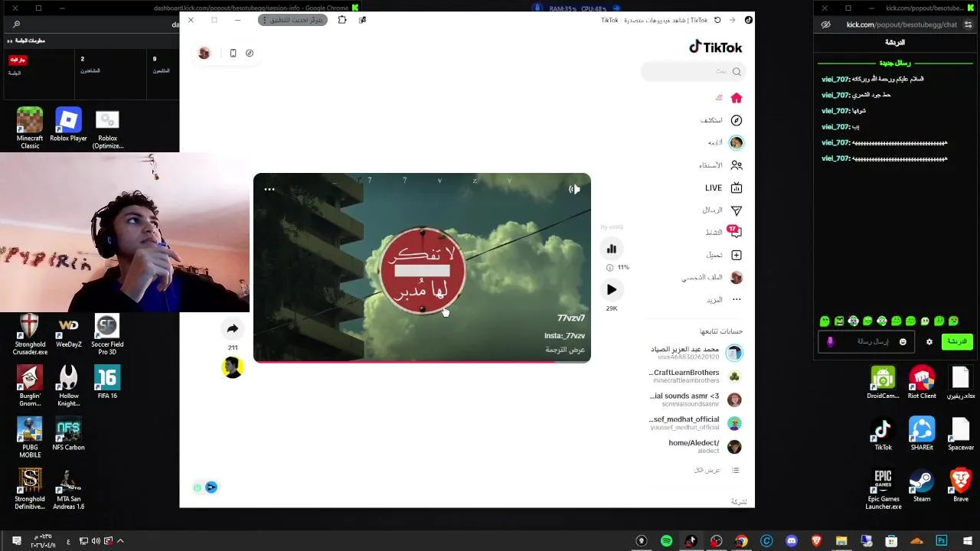
Task: Open Riot Client desktop shortcut
Action: pos(922,382)
